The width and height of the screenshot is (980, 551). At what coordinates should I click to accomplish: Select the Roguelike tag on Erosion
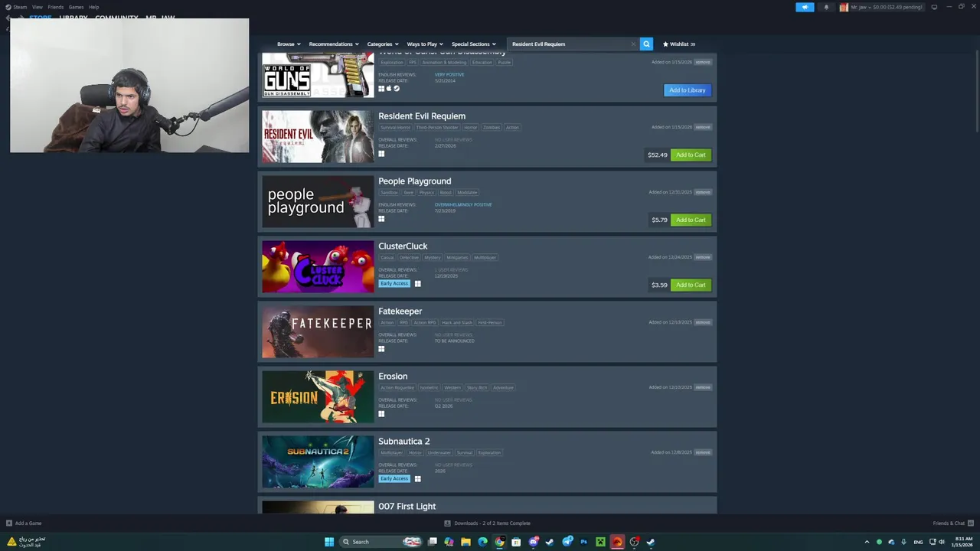coord(397,387)
